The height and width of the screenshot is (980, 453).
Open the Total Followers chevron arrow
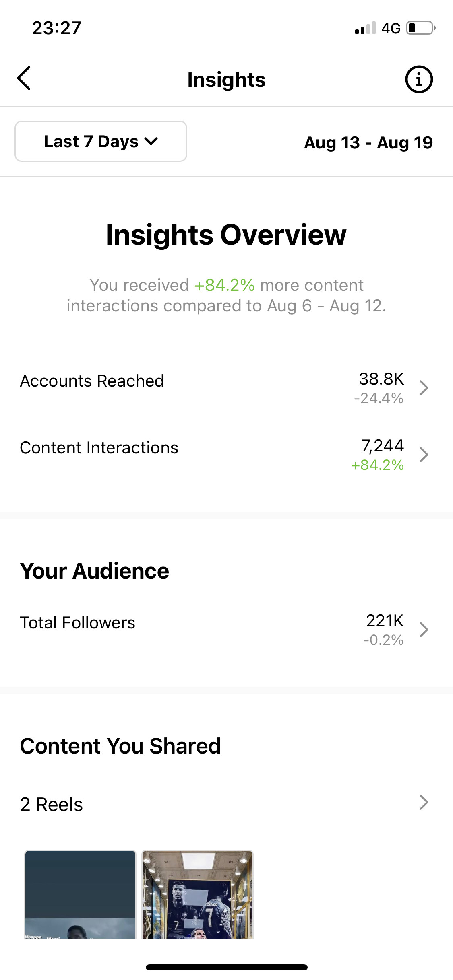tap(424, 630)
